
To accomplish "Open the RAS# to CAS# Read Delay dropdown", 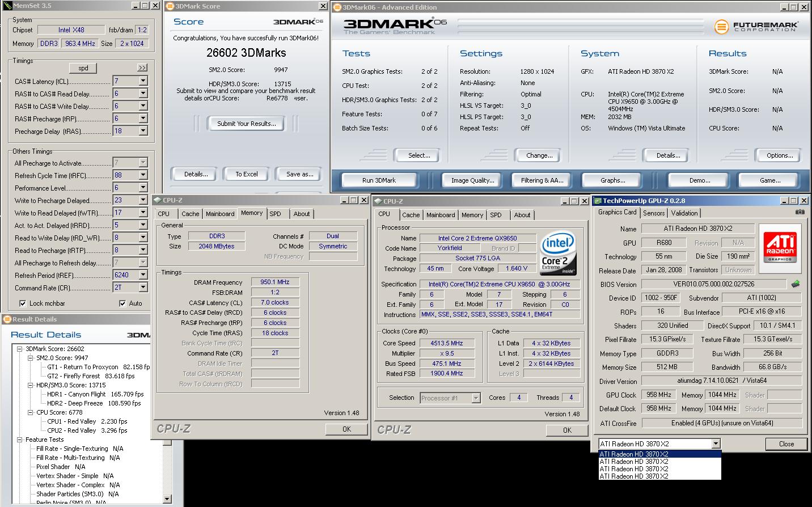I will pyautogui.click(x=143, y=94).
